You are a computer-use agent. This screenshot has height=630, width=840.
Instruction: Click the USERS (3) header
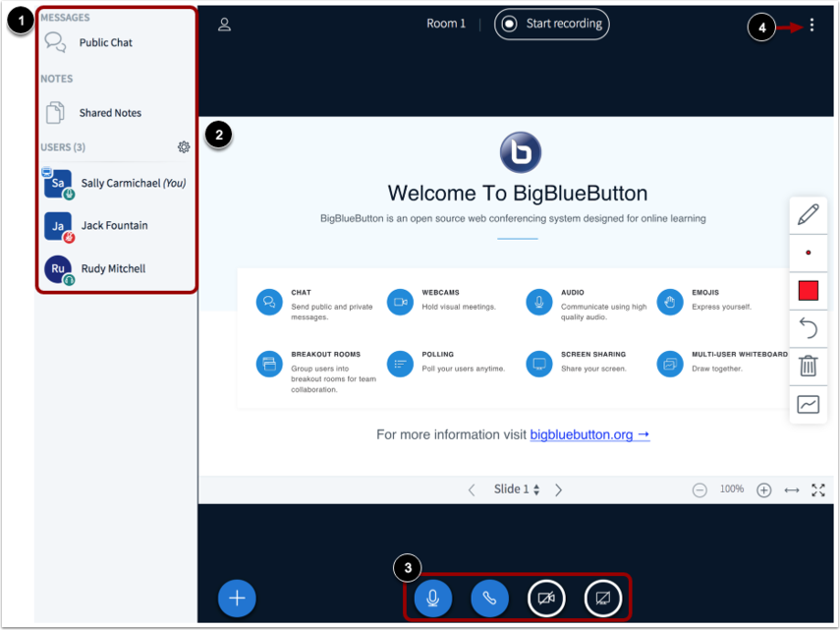63,147
